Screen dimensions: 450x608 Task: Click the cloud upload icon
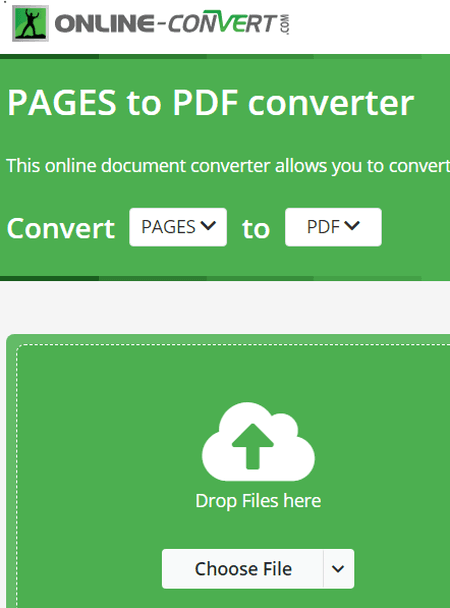pos(259,442)
